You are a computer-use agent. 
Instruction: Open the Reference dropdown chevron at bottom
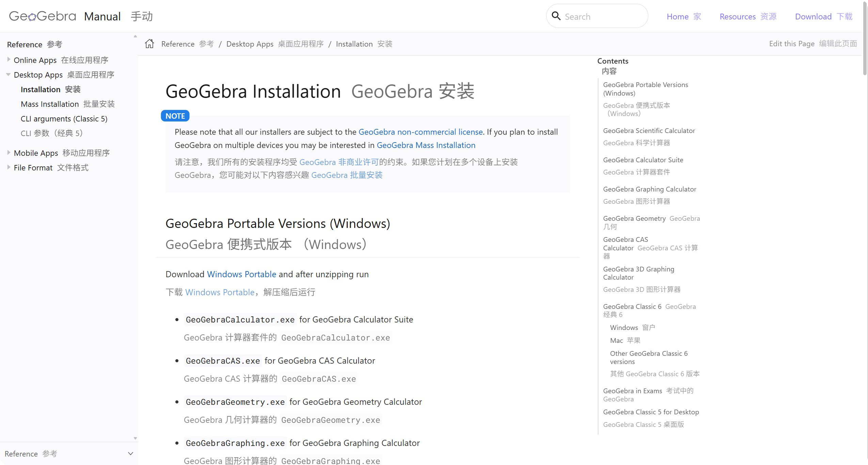tap(130, 453)
